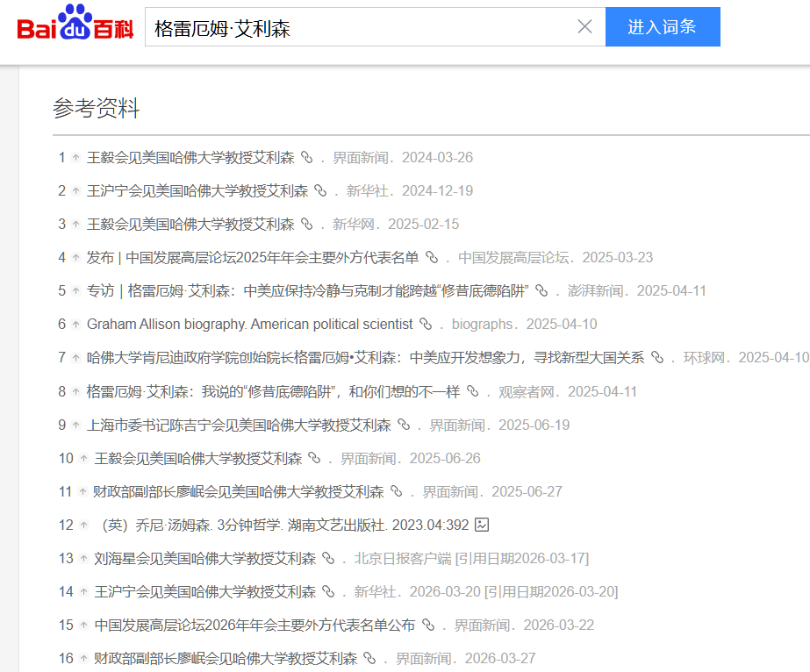Jump up via arrow on reference 13

(83, 558)
